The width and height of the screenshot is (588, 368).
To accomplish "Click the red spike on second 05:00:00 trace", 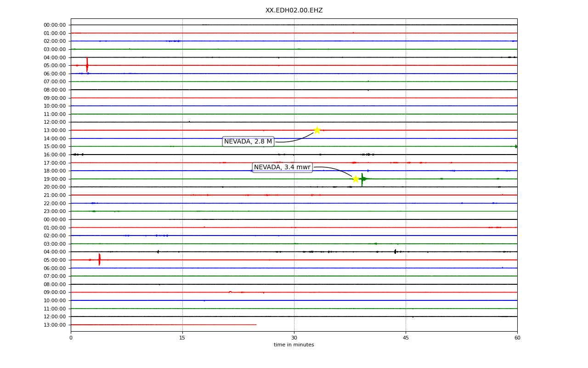I will [99, 259].
